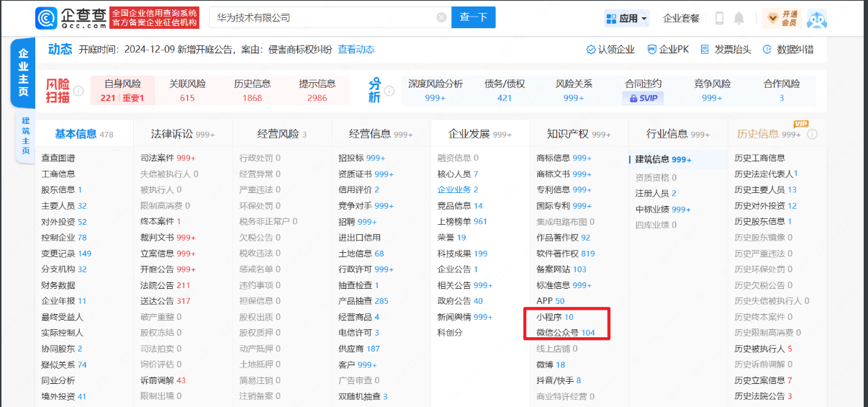This screenshot has width=868, height=407.
Task: Click the 数据纠错 icon
Action: [x=768, y=50]
